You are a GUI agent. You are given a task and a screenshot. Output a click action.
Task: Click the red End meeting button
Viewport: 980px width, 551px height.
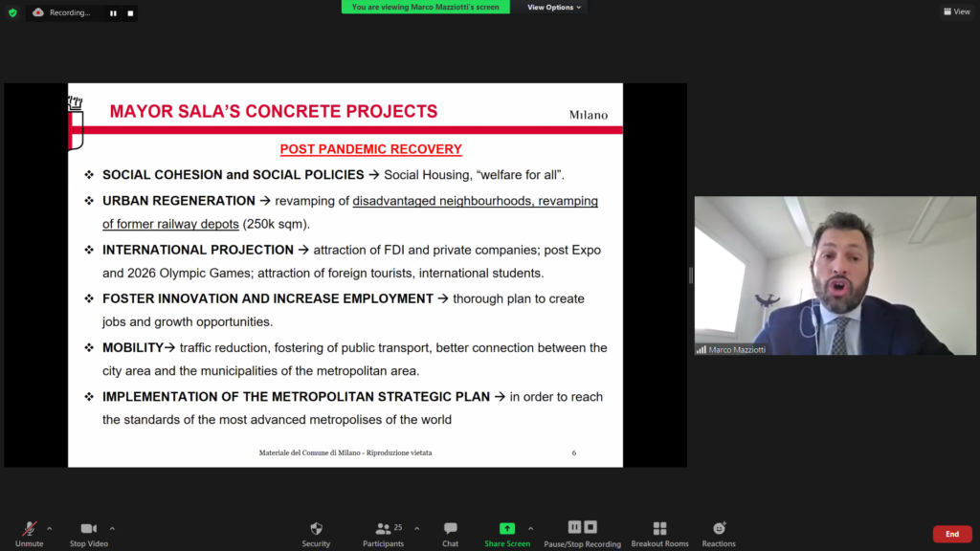tap(951, 534)
